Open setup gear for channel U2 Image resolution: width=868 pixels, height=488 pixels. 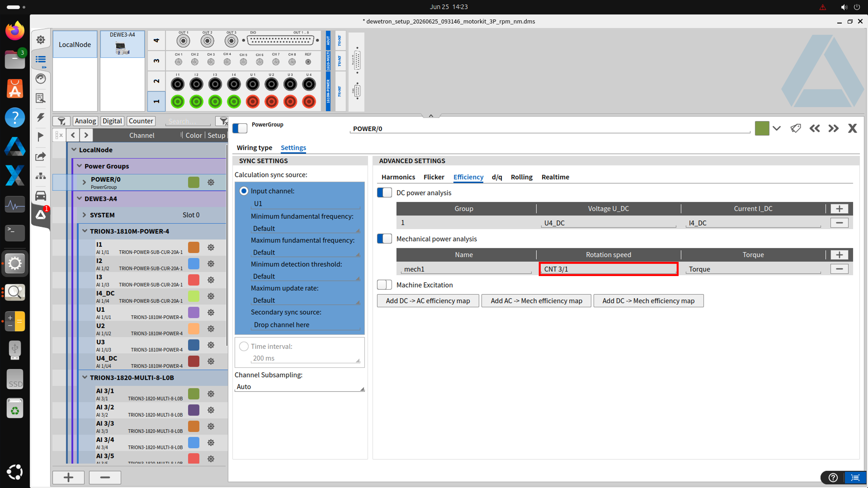click(x=211, y=329)
